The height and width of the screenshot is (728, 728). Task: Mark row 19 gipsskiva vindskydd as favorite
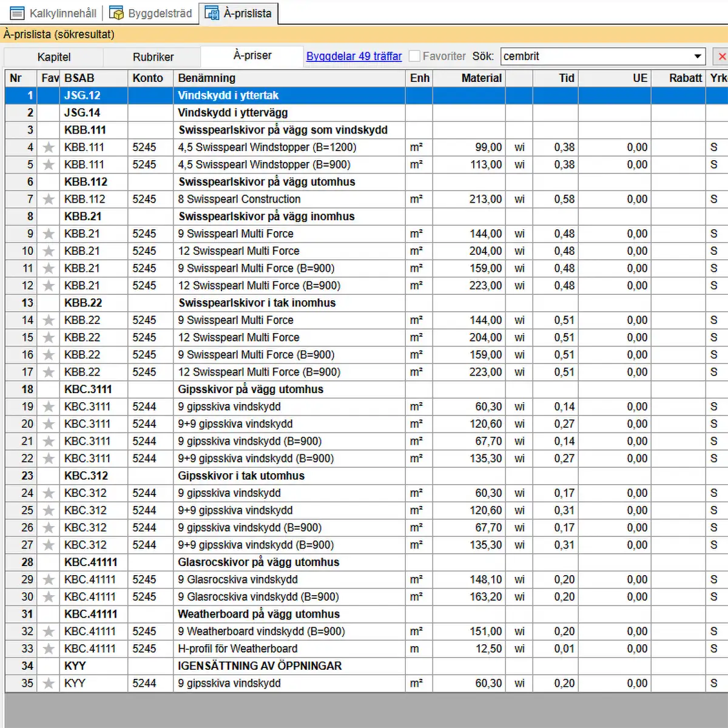coord(49,407)
